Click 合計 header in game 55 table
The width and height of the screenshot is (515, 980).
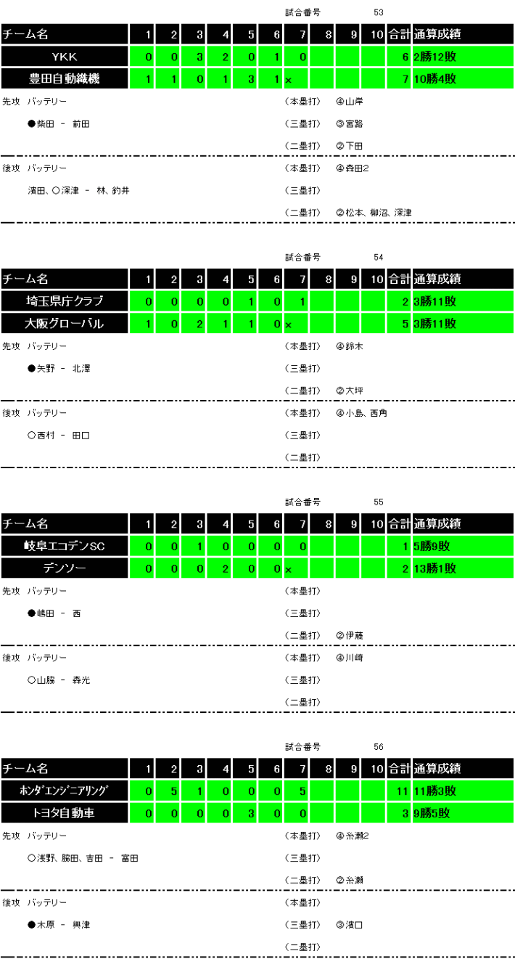pyautogui.click(x=399, y=523)
